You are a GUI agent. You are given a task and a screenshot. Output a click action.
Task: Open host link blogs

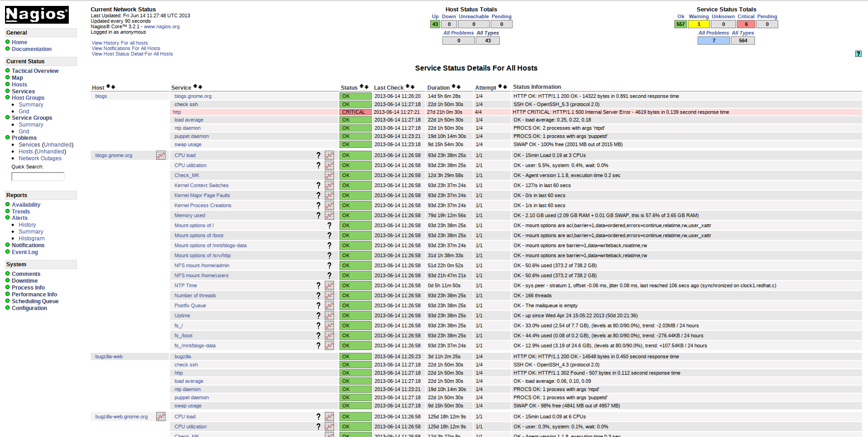(x=101, y=96)
